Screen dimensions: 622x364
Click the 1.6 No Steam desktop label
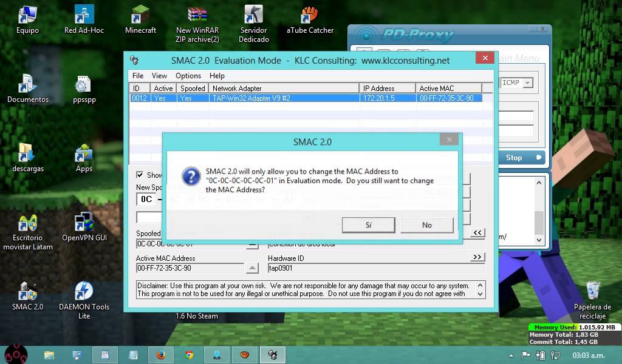(197, 316)
